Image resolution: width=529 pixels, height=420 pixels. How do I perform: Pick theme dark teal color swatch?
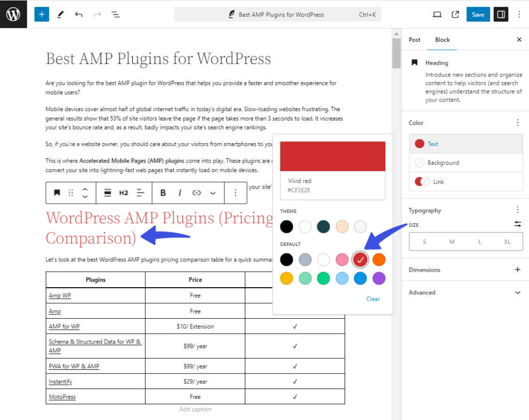[323, 227]
